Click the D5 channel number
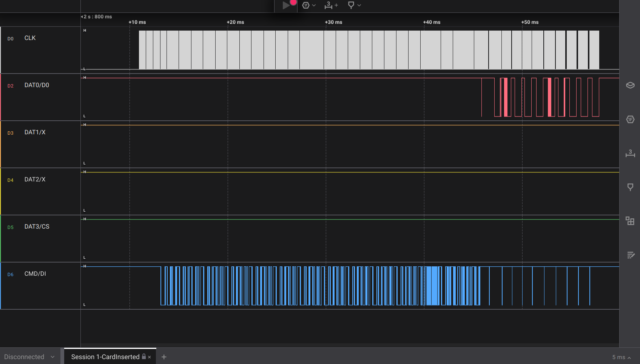 click(x=11, y=227)
